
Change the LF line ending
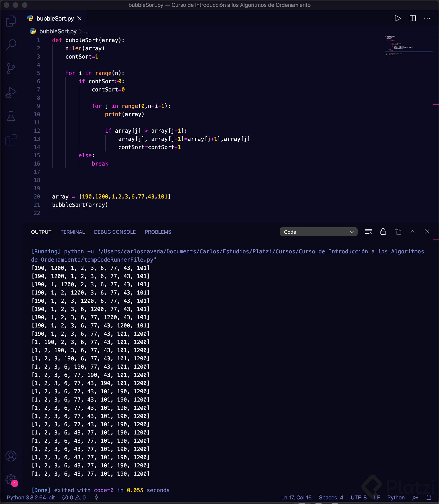[x=377, y=498]
